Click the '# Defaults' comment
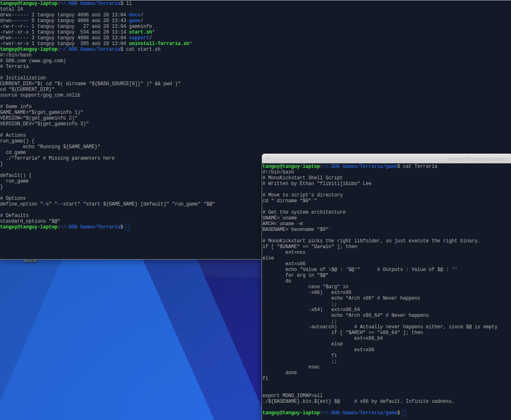The image size is (511, 420). (x=14, y=215)
